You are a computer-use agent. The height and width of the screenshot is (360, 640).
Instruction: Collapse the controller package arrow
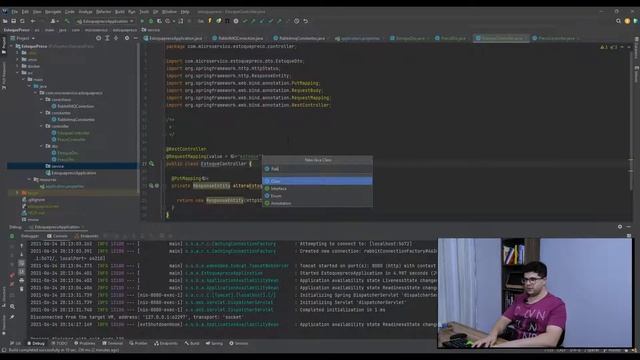tap(42, 126)
